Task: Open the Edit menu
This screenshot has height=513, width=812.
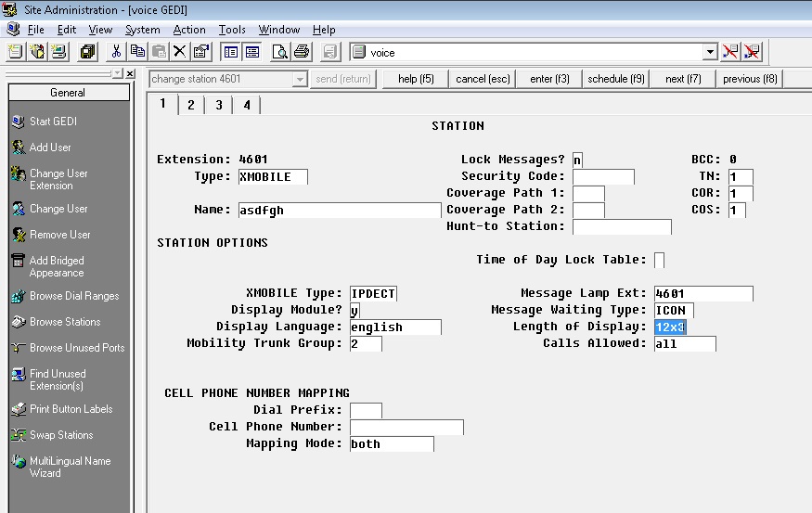Action: point(67,30)
